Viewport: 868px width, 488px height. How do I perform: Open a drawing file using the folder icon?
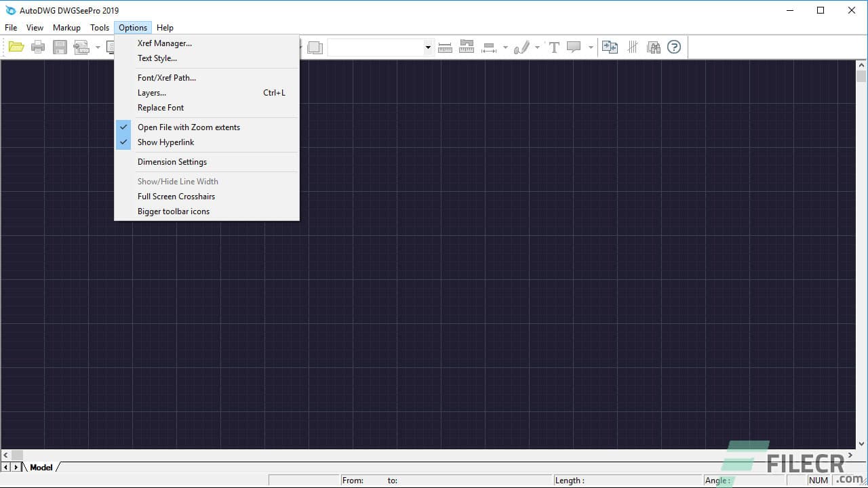click(16, 47)
